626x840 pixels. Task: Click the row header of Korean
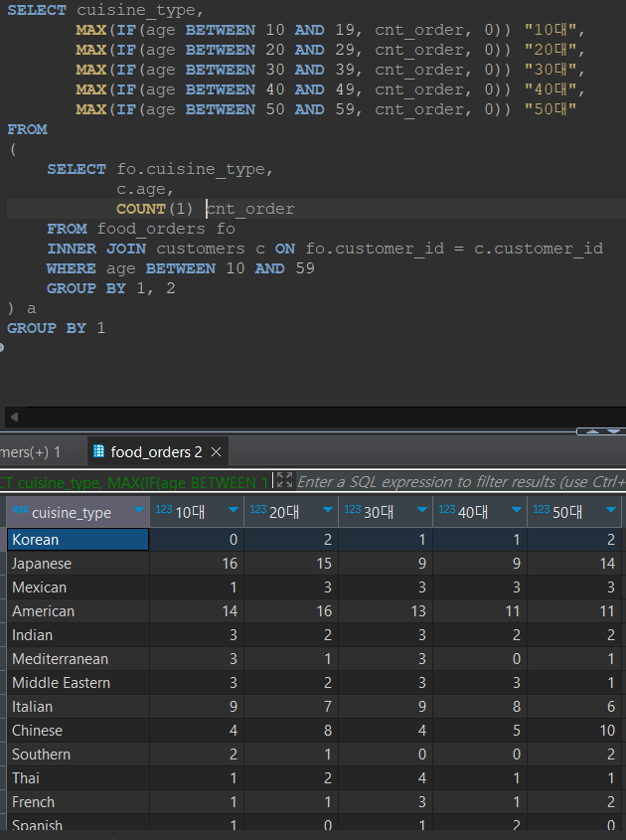click(3, 540)
